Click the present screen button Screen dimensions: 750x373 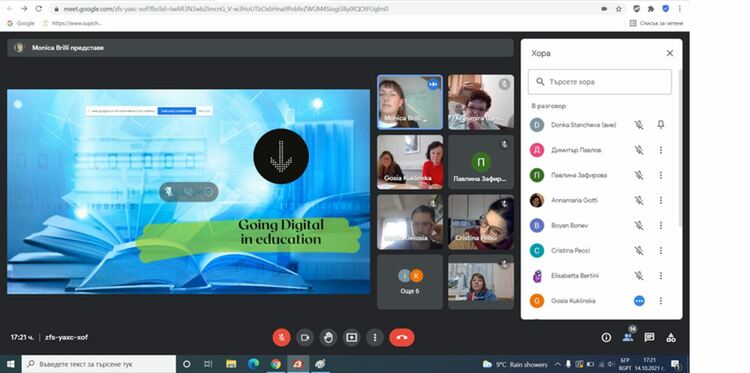tap(352, 338)
